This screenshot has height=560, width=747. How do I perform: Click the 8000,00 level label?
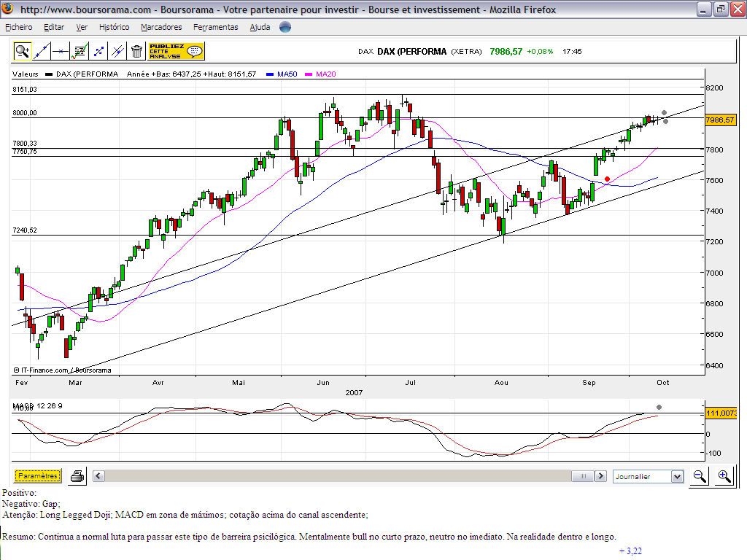click(25, 113)
